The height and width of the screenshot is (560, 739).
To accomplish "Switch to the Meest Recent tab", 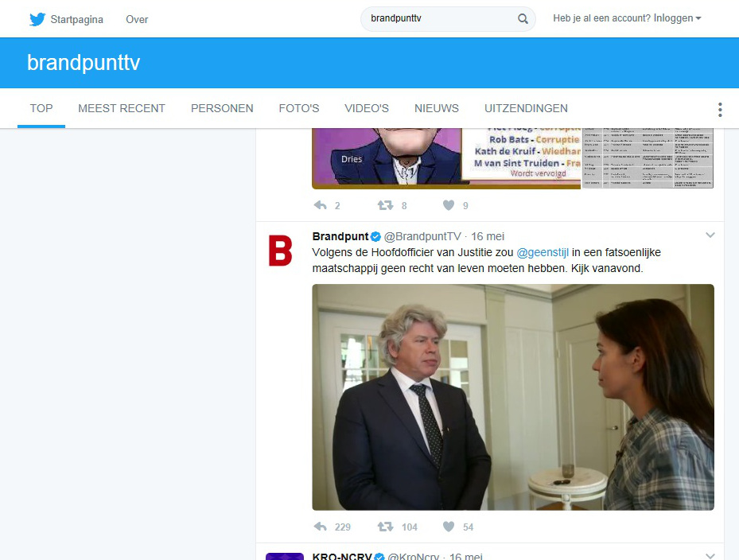I will [122, 108].
